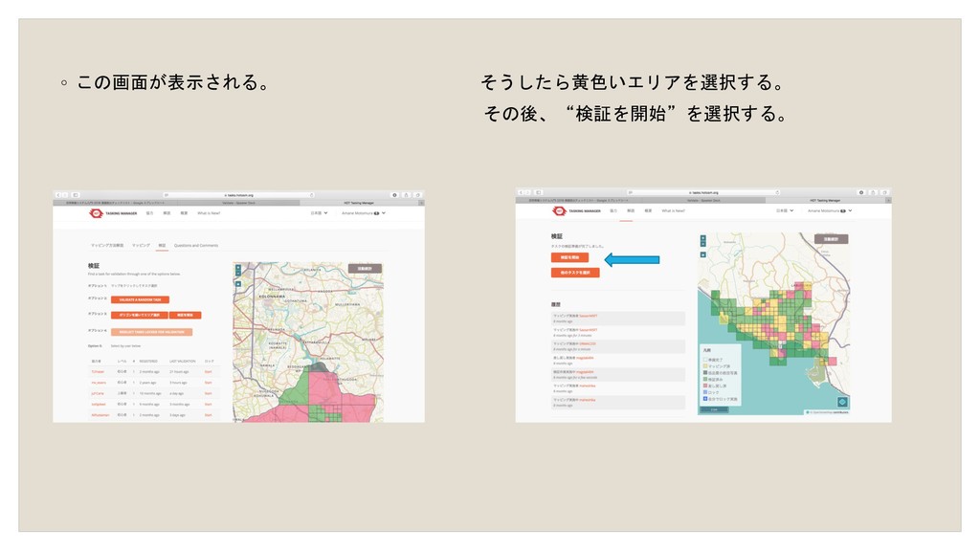Zoom in on the left screenshot's map

tap(238, 268)
